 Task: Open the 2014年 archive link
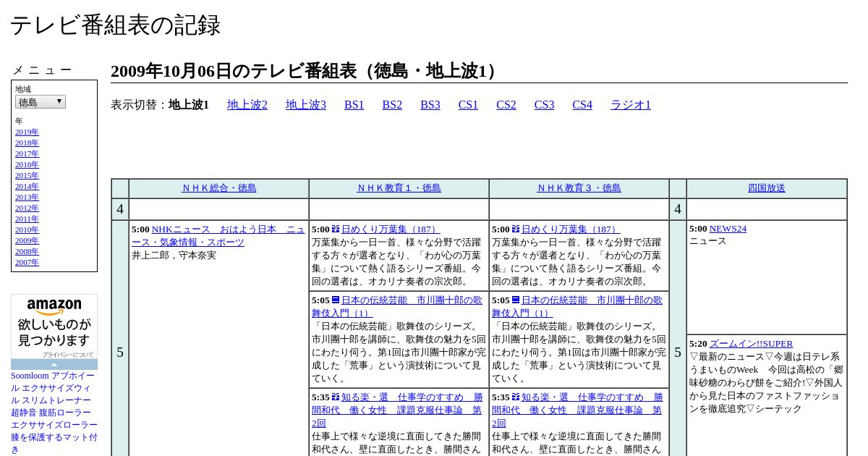point(27,186)
